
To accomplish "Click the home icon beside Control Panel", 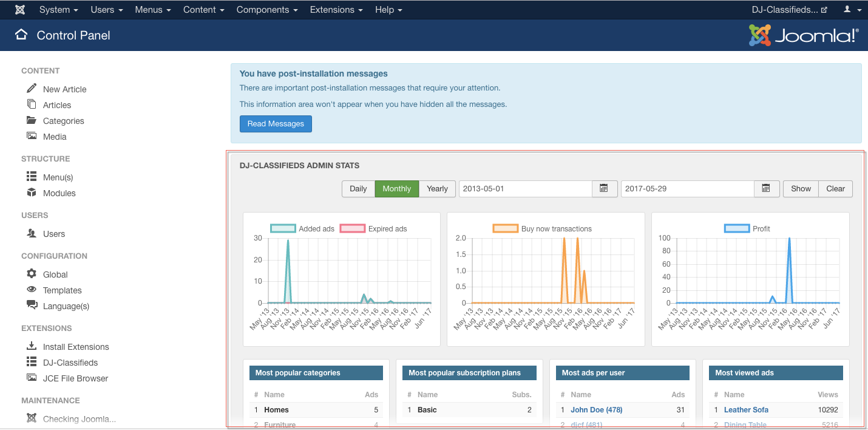I will pyautogui.click(x=21, y=35).
